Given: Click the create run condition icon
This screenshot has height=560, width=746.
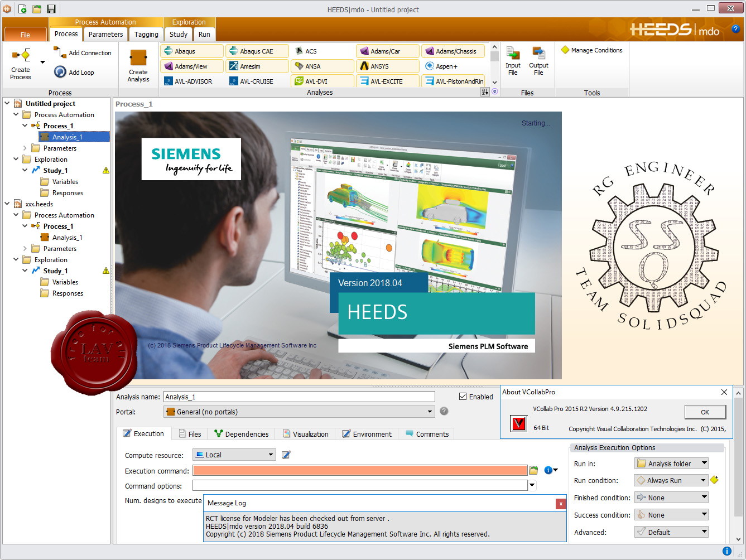Looking at the screenshot, I should [x=715, y=480].
